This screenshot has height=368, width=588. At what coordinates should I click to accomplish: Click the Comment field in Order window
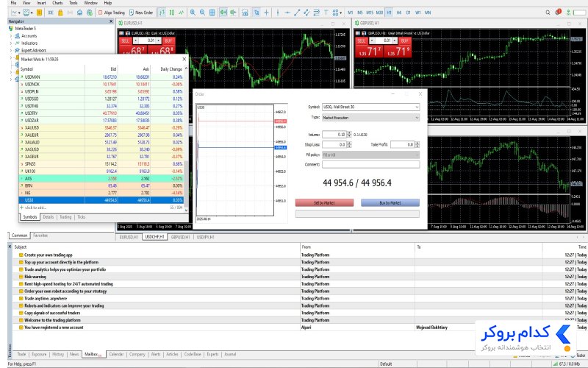(370, 164)
